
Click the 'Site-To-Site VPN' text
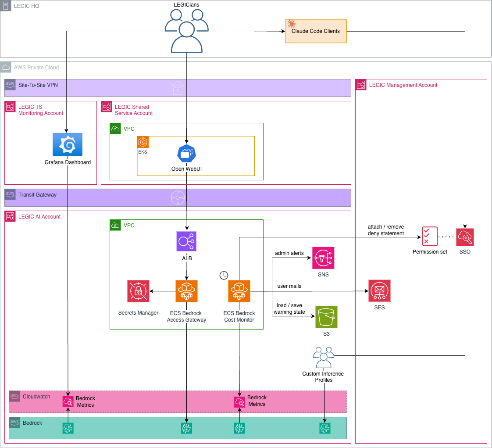38,85
